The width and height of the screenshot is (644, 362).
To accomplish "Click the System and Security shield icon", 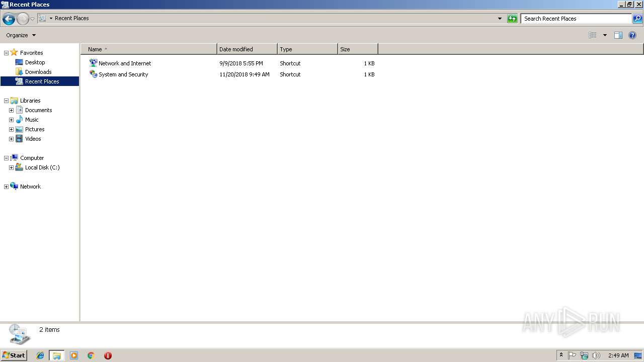I will 93,74.
